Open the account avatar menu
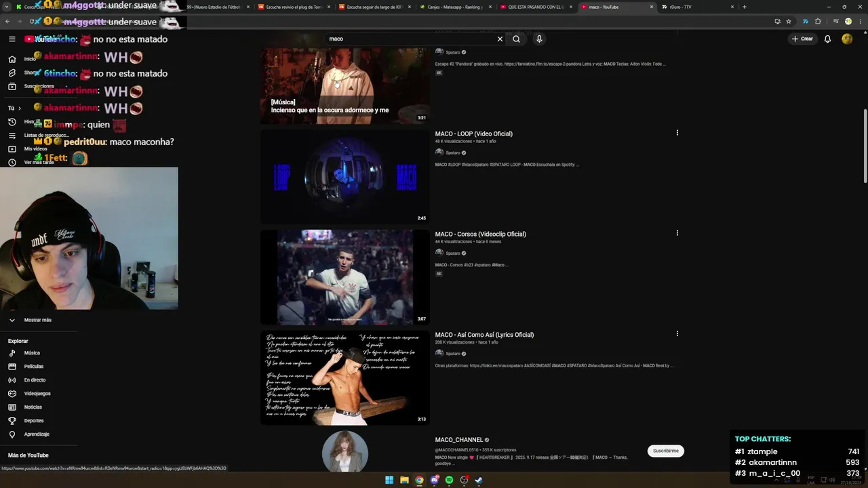The image size is (868, 488). (x=847, y=39)
